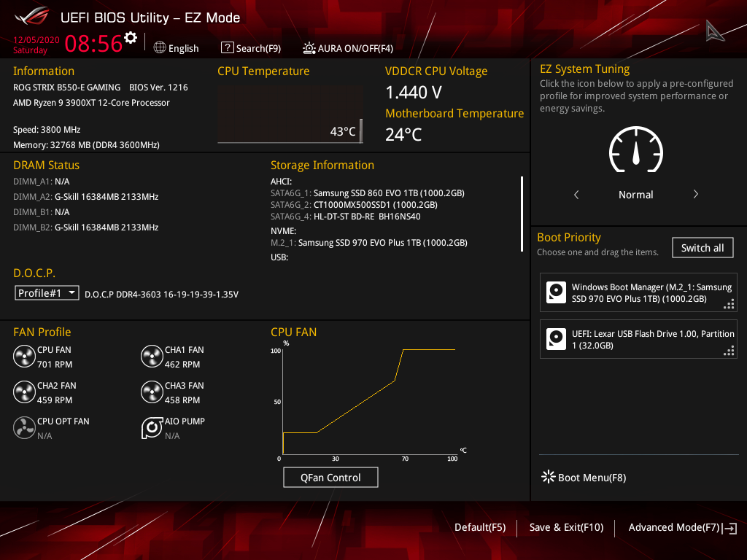Open date and time settings gear

[x=131, y=38]
